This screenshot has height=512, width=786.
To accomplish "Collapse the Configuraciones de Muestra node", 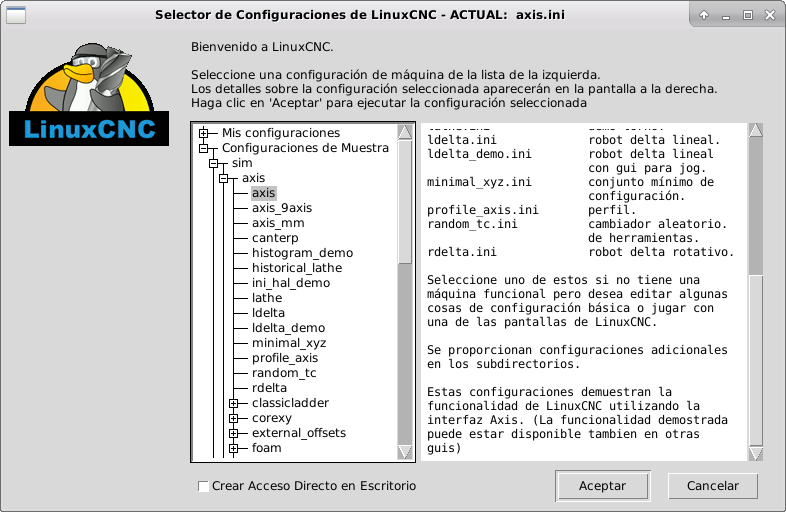I will (x=204, y=148).
